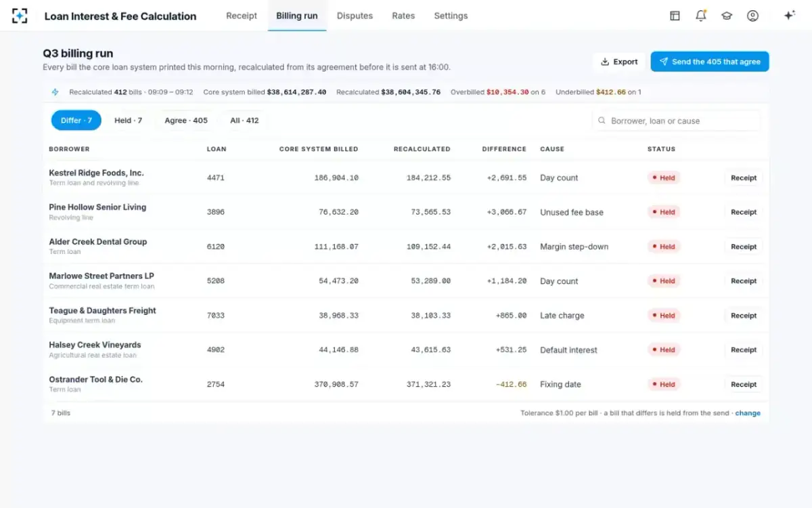This screenshot has width=812, height=508.
Task: Open the graduation cap learning icon
Action: coord(727,16)
